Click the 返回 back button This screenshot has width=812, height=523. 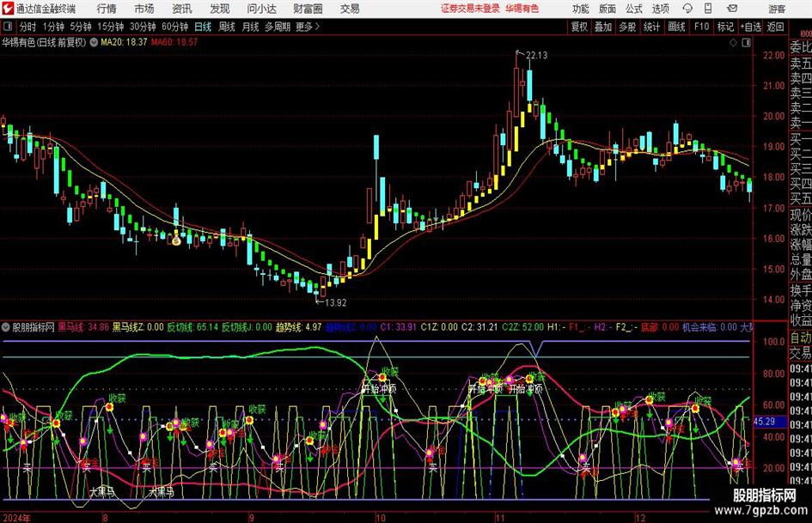[775, 27]
